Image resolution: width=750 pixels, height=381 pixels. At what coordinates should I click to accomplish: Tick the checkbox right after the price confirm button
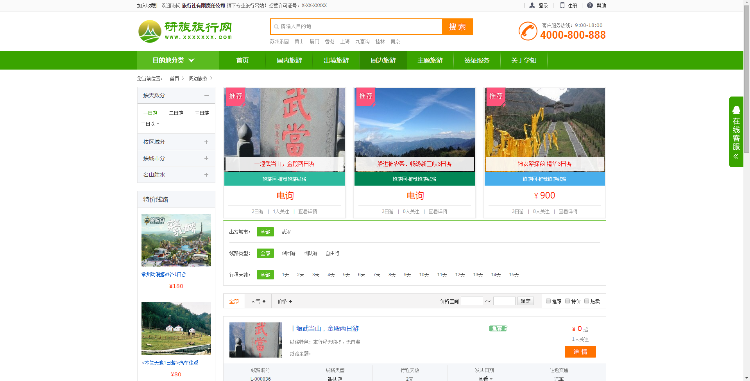click(x=548, y=301)
